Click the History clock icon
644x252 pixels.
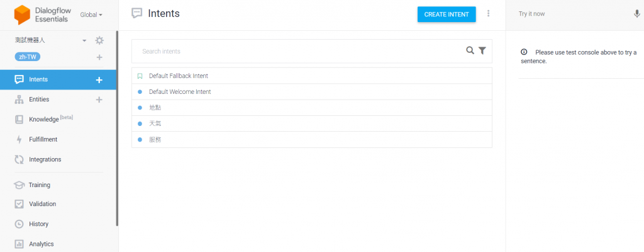[19, 224]
